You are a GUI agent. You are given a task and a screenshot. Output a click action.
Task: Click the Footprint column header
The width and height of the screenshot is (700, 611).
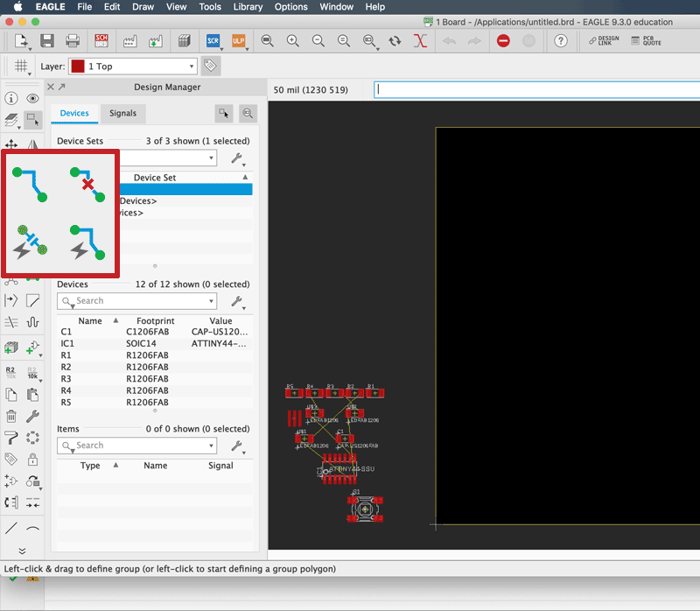coord(156,320)
